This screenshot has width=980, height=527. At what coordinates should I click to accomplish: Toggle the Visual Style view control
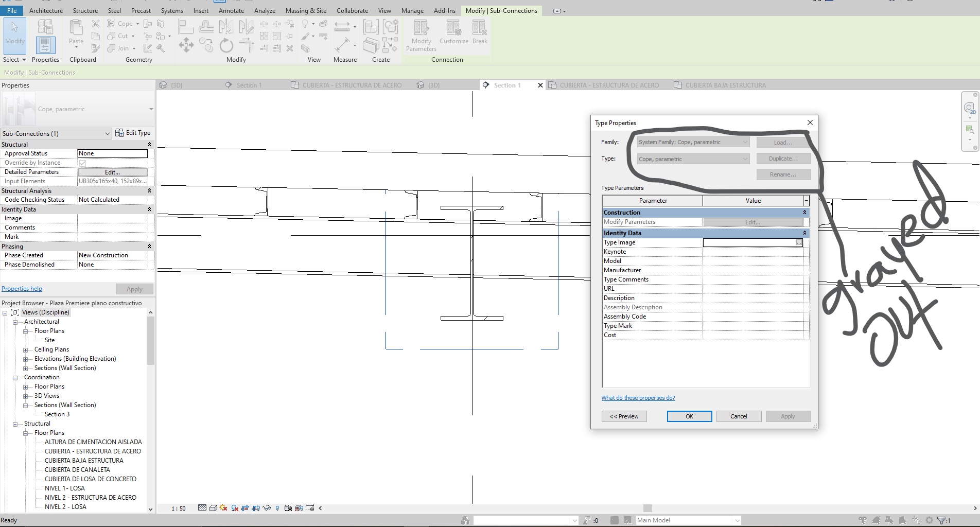pos(213,508)
